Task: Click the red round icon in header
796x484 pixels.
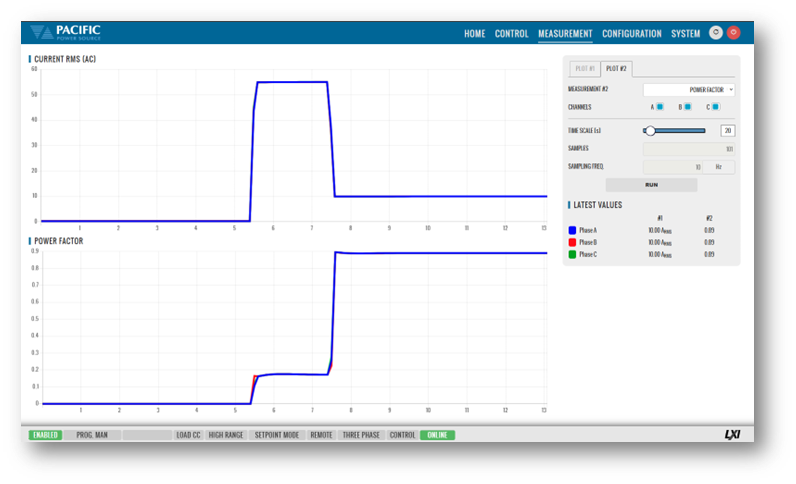Action: pos(734,33)
